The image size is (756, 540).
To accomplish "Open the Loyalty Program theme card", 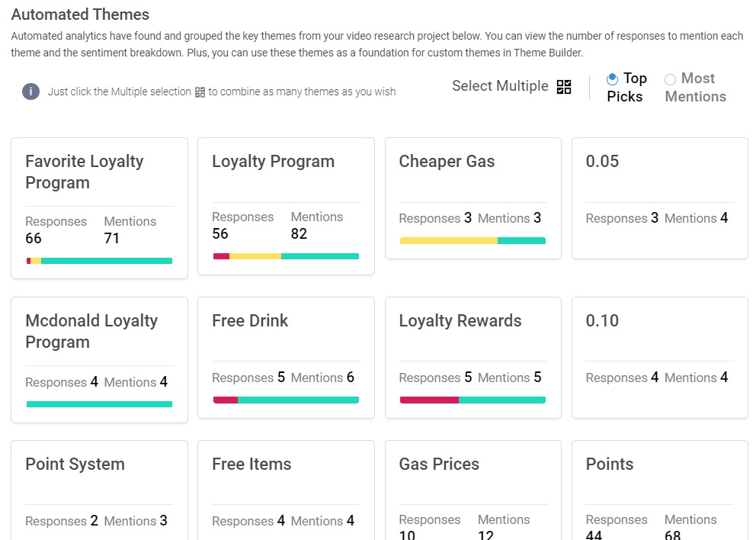I will click(x=286, y=206).
